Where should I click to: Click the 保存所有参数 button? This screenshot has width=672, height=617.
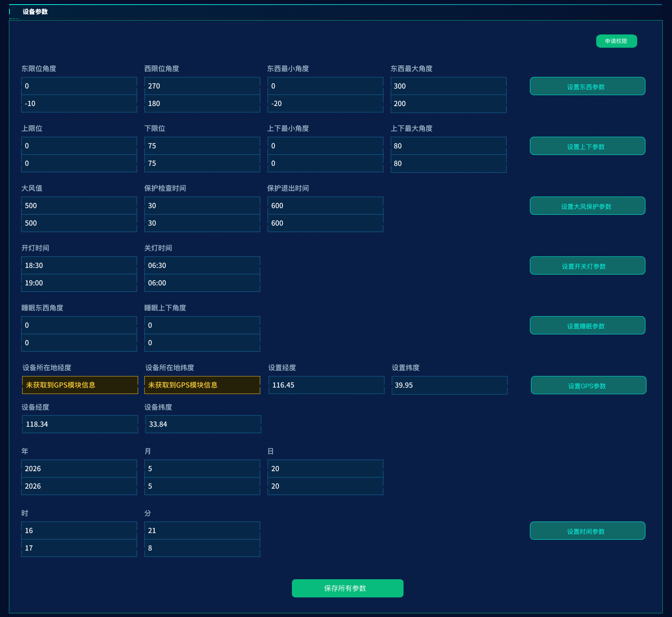pyautogui.click(x=348, y=588)
